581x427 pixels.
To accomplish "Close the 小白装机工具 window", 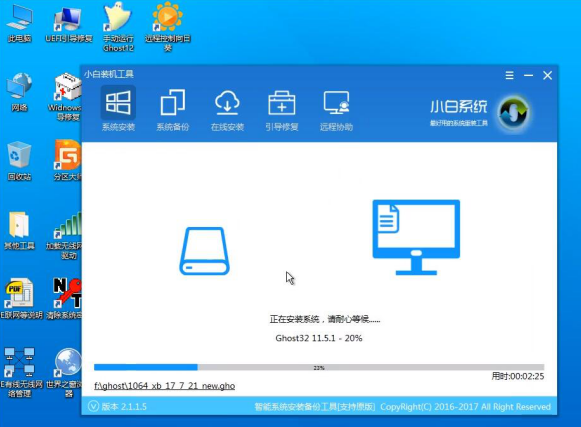I will pyautogui.click(x=548, y=76).
